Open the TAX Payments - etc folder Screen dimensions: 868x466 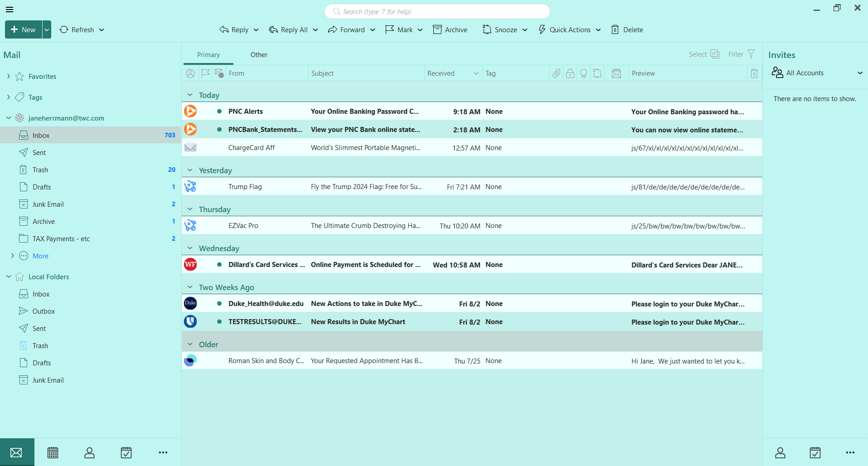[x=91, y=238]
